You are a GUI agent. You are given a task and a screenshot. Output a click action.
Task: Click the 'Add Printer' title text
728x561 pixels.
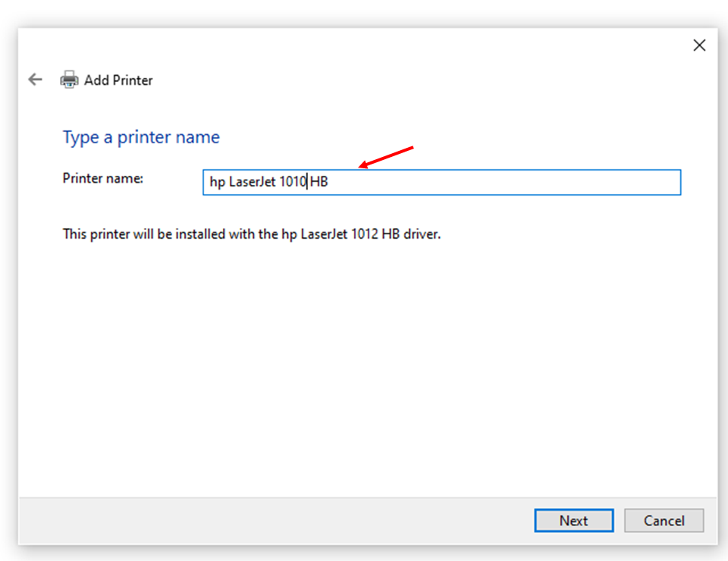tap(118, 80)
